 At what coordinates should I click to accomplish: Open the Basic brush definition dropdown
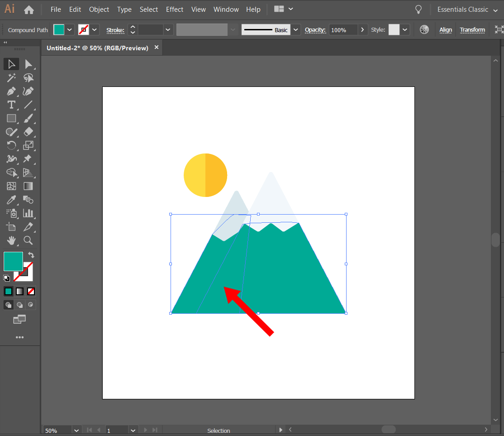point(295,29)
